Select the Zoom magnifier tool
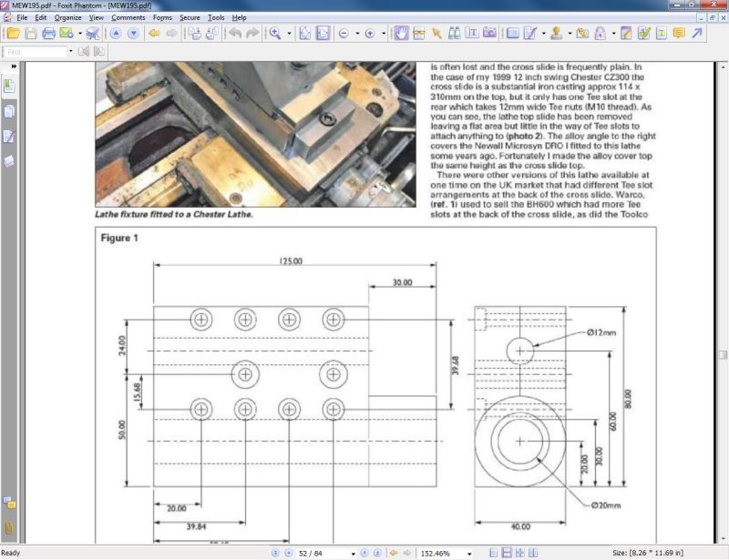Viewport: 729px width, 560px height. point(275,34)
